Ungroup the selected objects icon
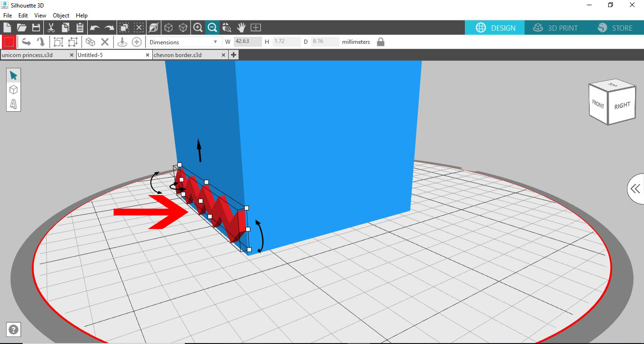 pos(73,42)
